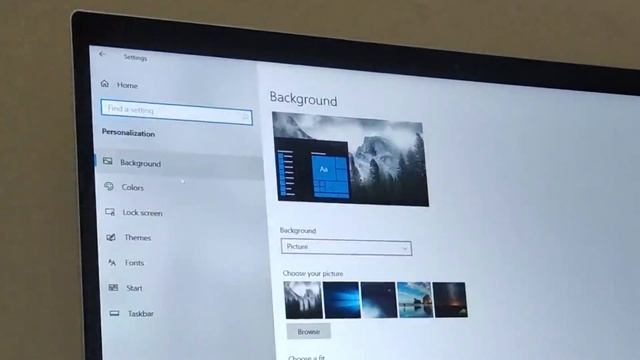Open the Home icon in sidebar
The height and width of the screenshot is (360, 640).
[x=105, y=84]
